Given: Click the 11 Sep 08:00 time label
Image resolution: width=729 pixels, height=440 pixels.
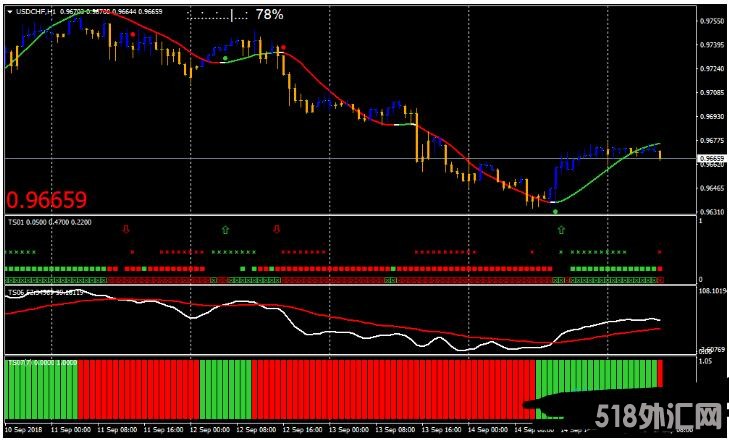Looking at the screenshot, I should (x=117, y=428).
